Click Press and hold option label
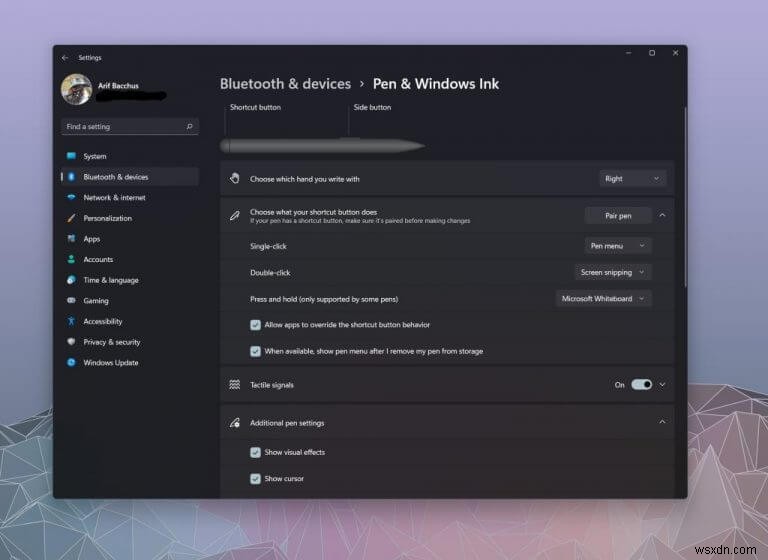 point(324,299)
